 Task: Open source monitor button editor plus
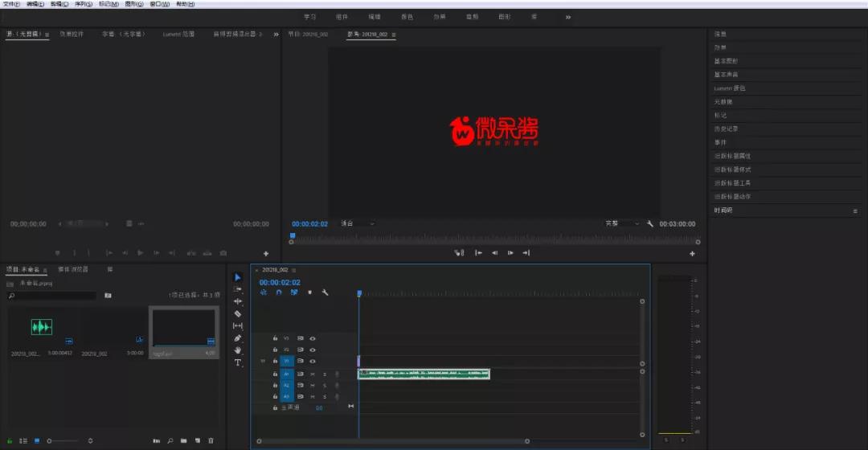(x=266, y=253)
